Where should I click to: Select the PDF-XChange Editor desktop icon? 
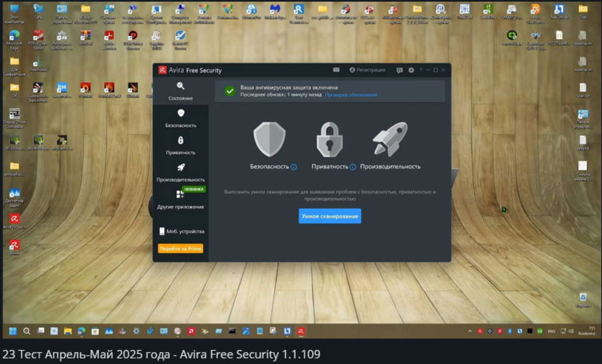38,40
